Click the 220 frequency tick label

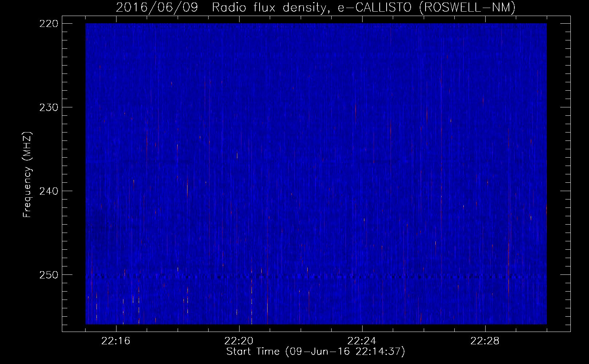coord(49,24)
